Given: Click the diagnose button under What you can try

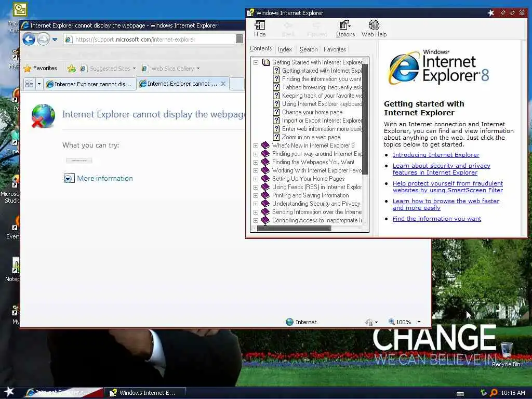Looking at the screenshot, I should (x=79, y=161).
